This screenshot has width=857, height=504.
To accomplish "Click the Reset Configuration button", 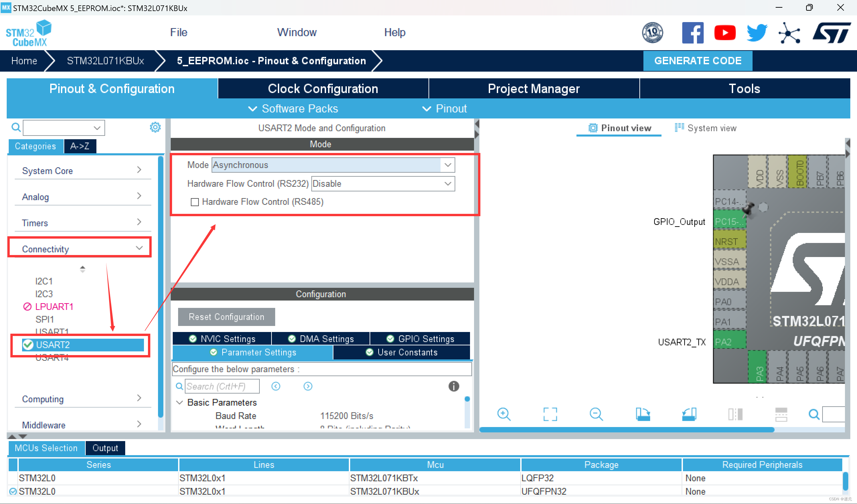I will pyautogui.click(x=227, y=317).
